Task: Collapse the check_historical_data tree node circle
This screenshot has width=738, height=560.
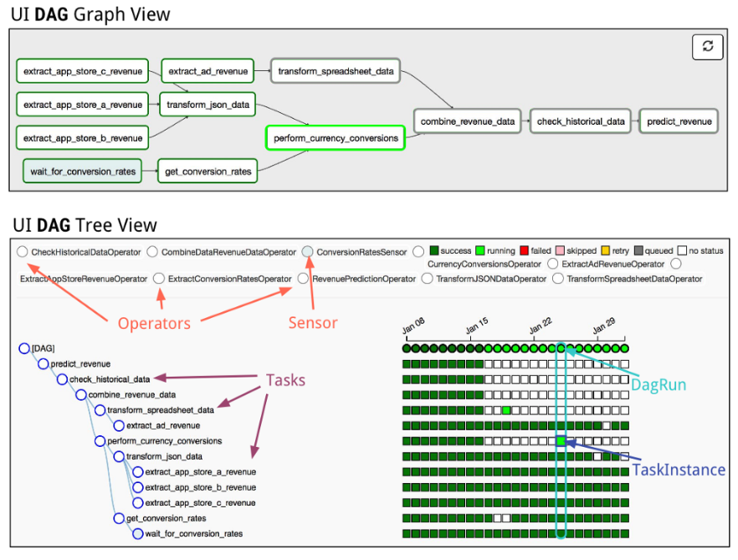Action: [x=62, y=379]
